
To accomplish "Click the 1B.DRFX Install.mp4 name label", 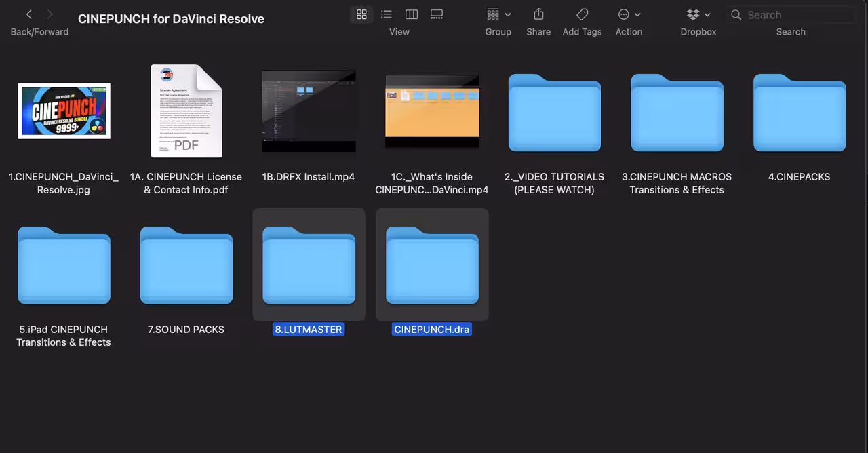I will 309,177.
